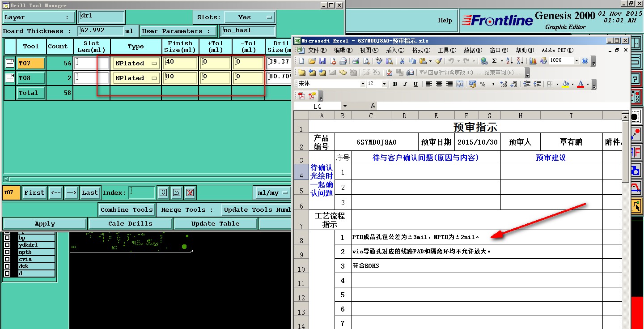Toggle the checkbox for layer cvia
Viewport: 644px width, 329px height.
(7, 259)
